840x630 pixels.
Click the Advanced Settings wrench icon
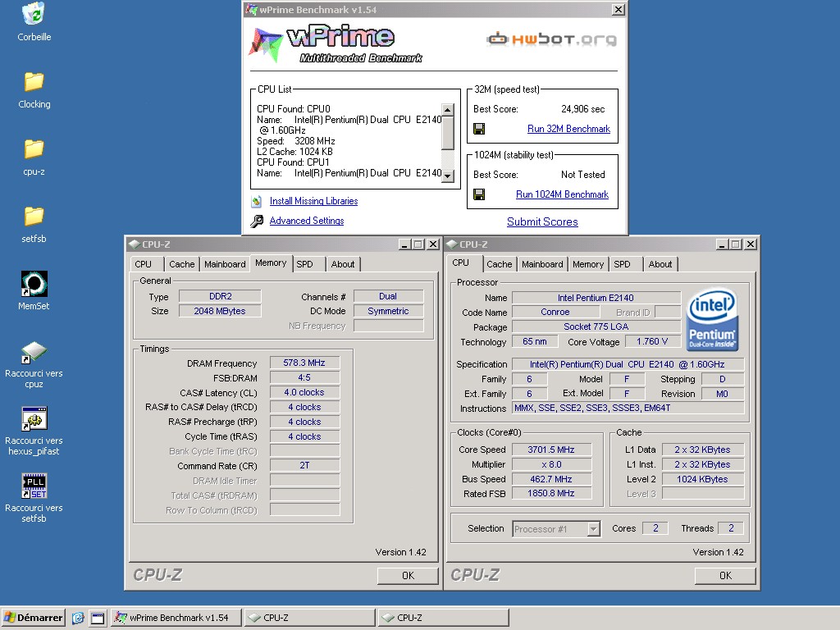(257, 221)
